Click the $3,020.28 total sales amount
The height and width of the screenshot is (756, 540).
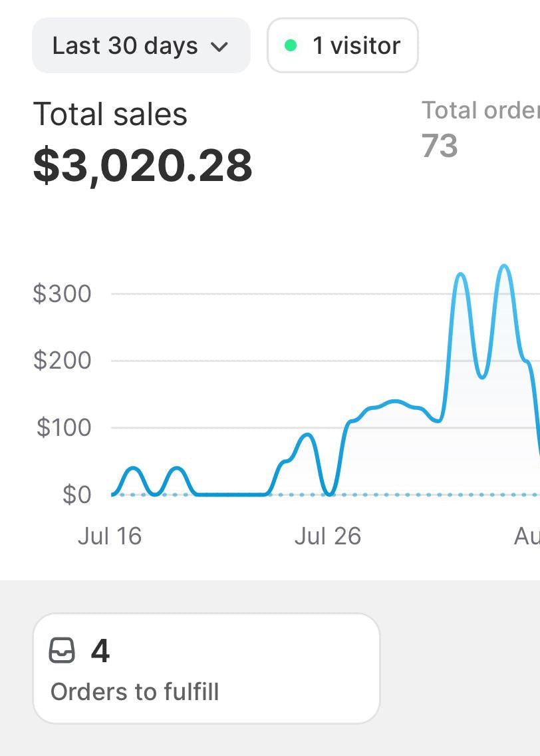(x=142, y=165)
